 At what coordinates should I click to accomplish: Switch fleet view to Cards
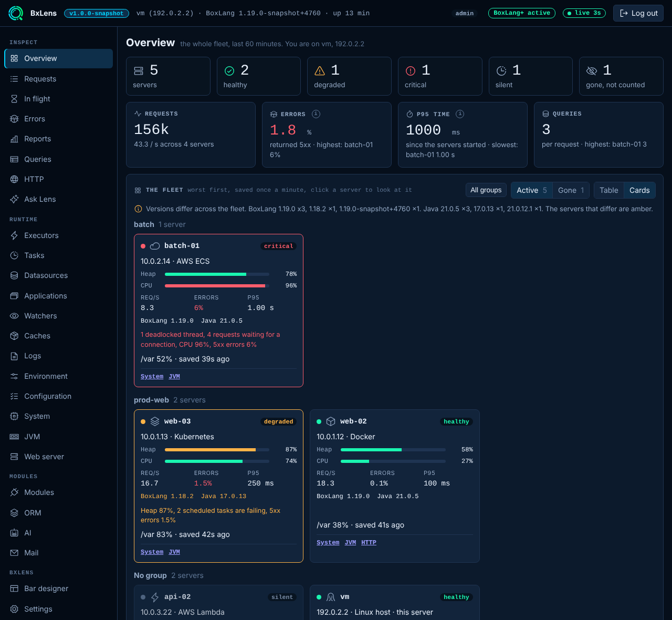(639, 190)
